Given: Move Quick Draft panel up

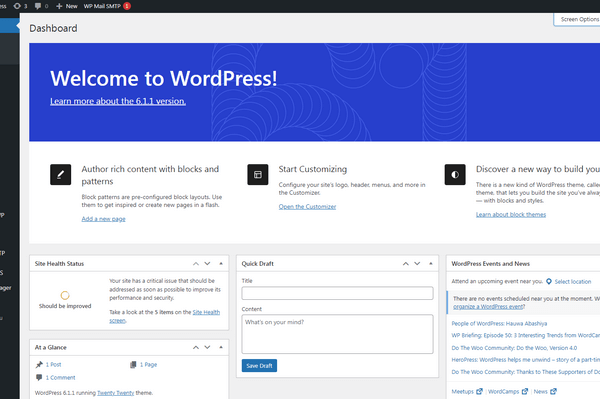Looking at the screenshot, I should (406, 264).
